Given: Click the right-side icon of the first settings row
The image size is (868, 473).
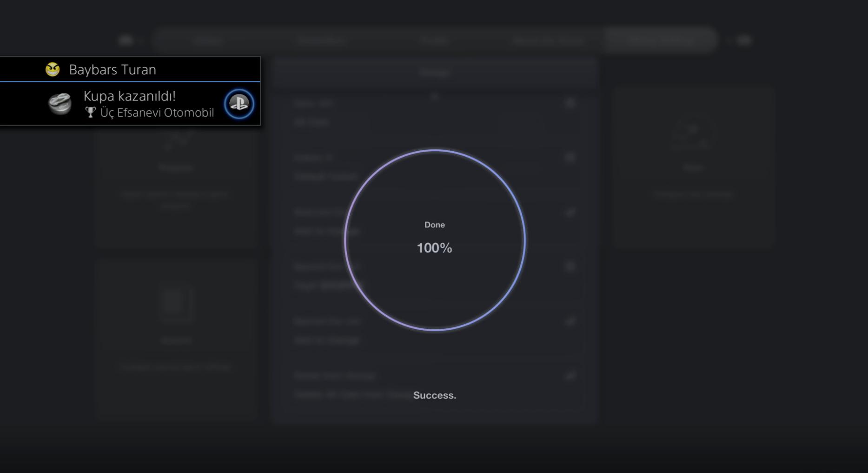Looking at the screenshot, I should 570,103.
